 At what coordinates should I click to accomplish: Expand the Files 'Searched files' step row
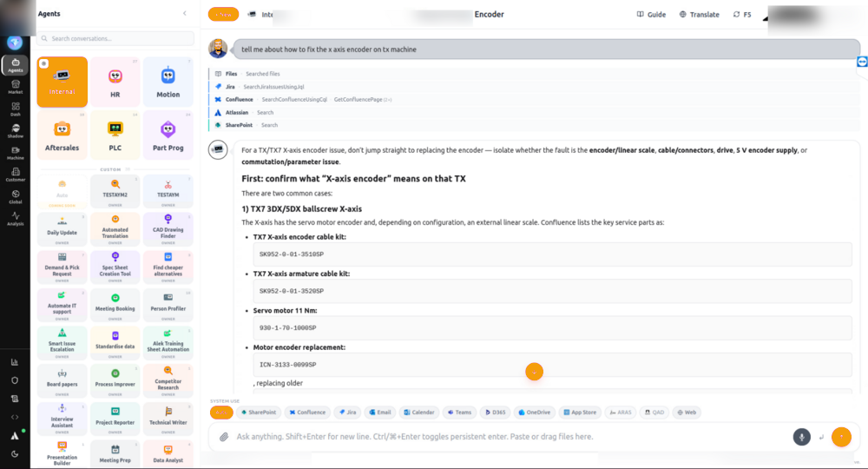(x=534, y=74)
